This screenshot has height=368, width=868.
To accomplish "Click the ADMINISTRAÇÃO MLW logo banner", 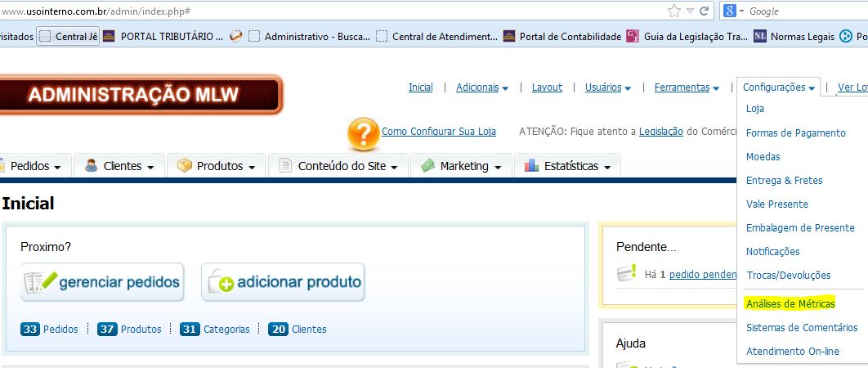I will point(141,95).
